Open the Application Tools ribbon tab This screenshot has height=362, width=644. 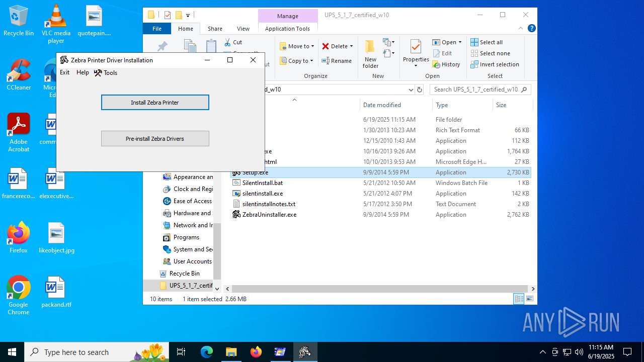pyautogui.click(x=287, y=29)
